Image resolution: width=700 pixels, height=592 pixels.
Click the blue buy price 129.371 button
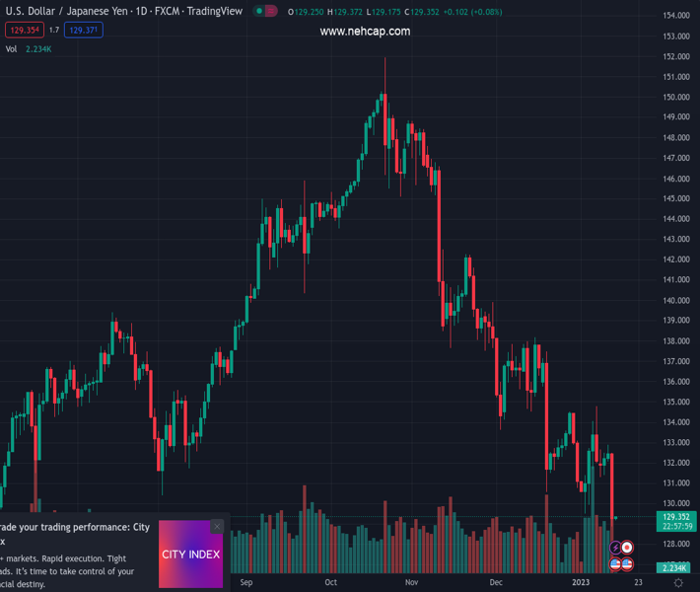[x=84, y=31]
